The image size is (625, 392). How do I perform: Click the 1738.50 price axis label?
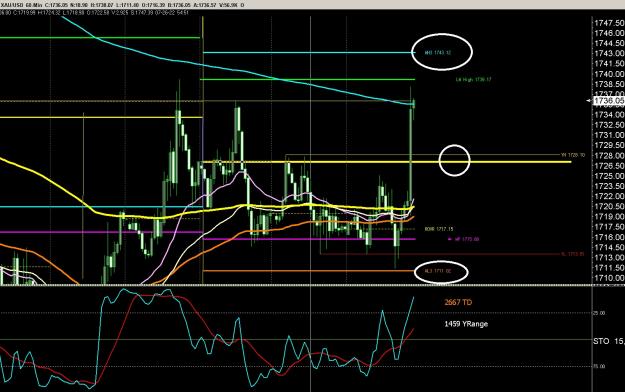(x=609, y=84)
